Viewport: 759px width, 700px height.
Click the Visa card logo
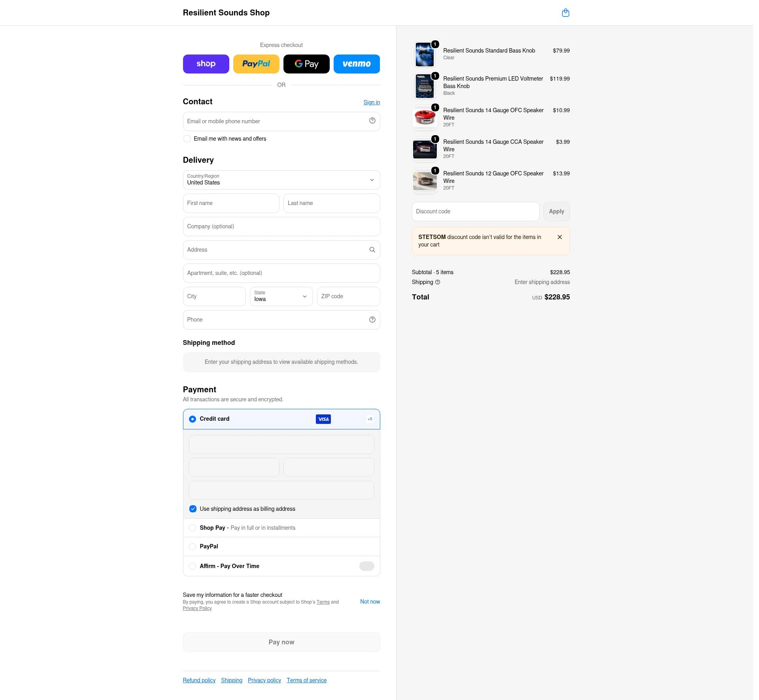[x=323, y=419]
